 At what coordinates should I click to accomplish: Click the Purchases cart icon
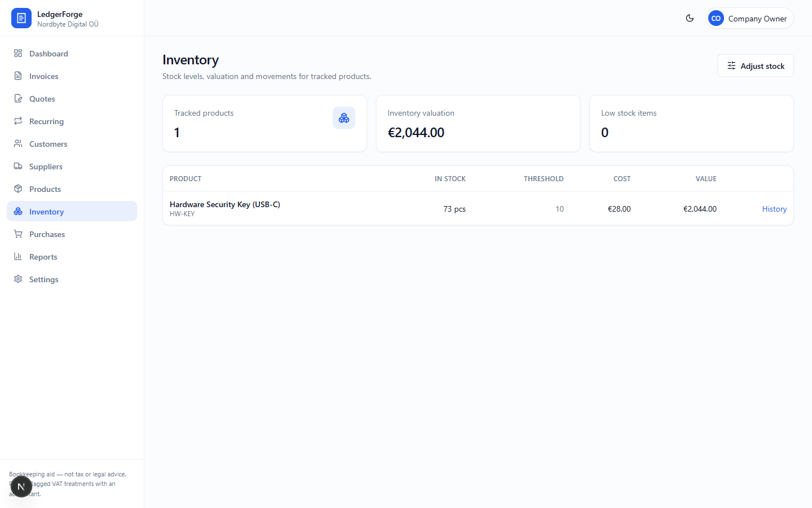18,234
